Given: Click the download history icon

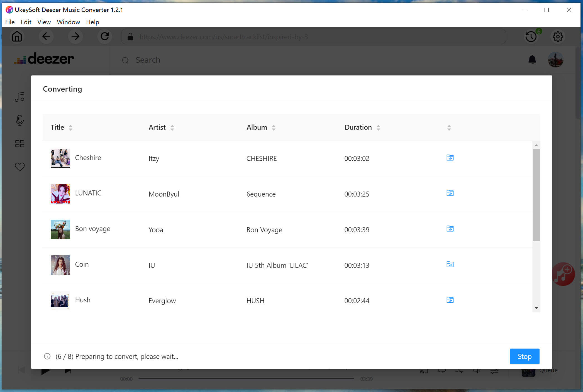Looking at the screenshot, I should click(530, 36).
